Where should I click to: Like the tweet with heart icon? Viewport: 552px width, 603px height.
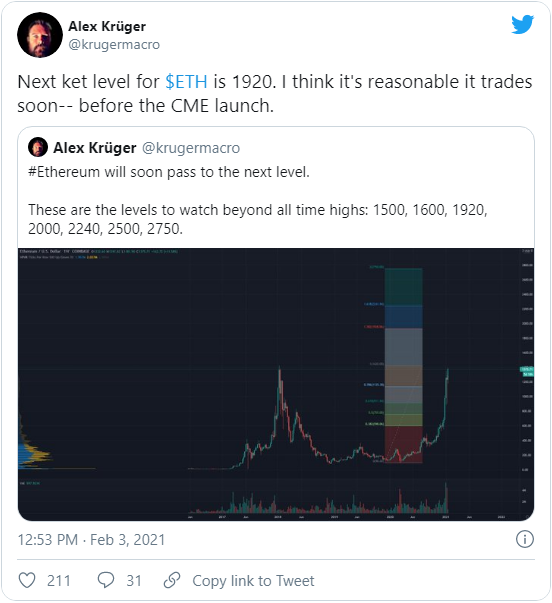(27, 580)
